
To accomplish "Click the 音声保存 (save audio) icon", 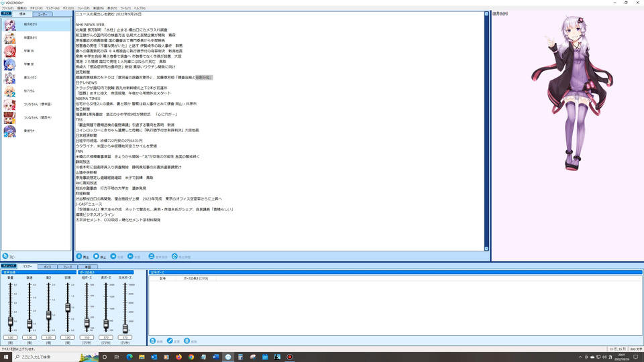I will (x=152, y=256).
